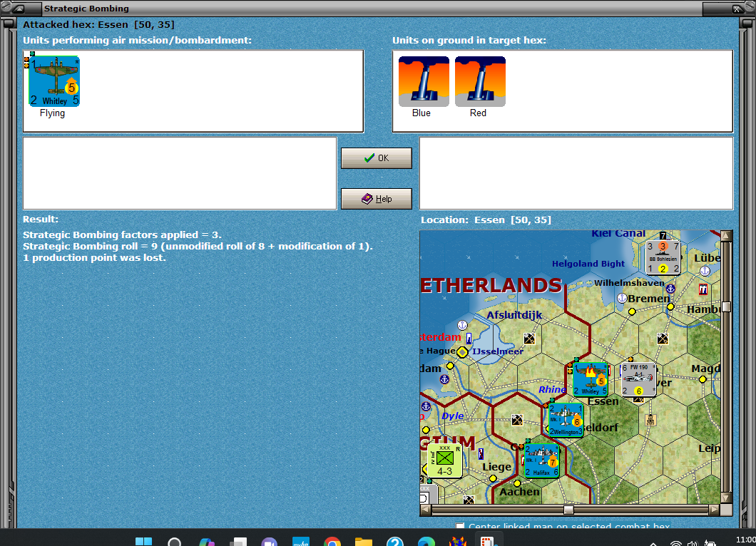Click the FW 190 fighter counter on map
Viewport: 756px width, 546px height.
coord(639,379)
